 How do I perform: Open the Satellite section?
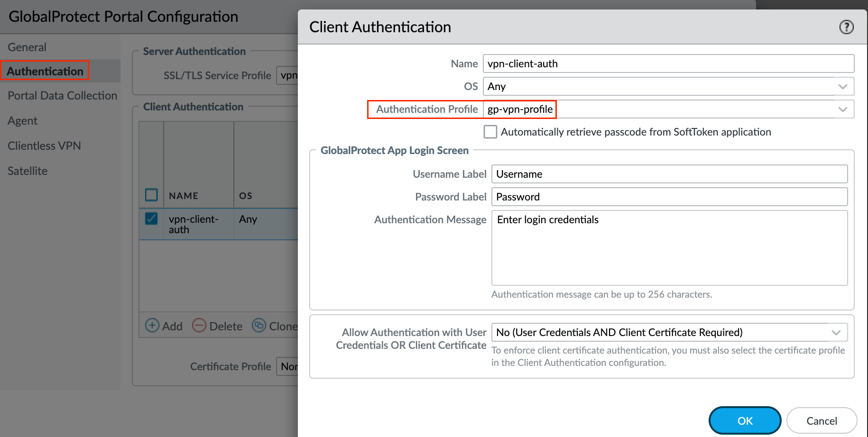click(x=27, y=171)
